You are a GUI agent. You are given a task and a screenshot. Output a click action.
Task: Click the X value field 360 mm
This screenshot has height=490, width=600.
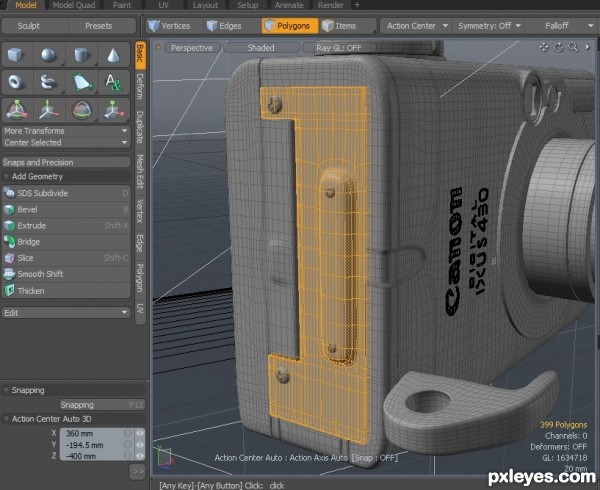click(97, 433)
